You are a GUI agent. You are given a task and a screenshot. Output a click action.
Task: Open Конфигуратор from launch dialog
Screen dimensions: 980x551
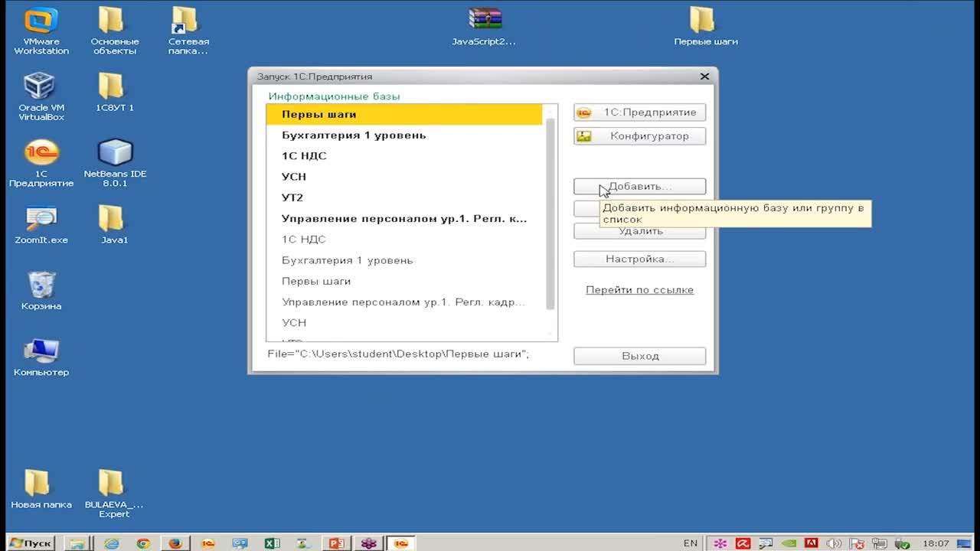(639, 136)
